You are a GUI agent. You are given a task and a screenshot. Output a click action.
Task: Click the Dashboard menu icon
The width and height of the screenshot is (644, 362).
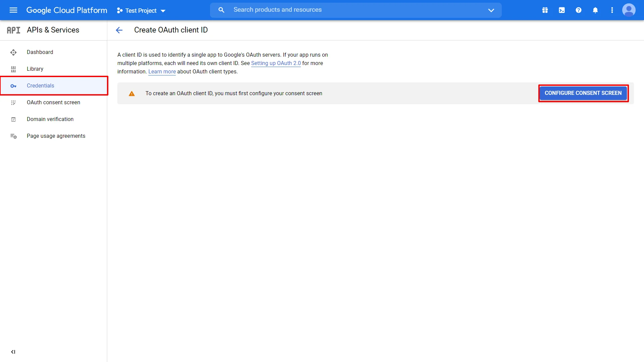(x=13, y=52)
